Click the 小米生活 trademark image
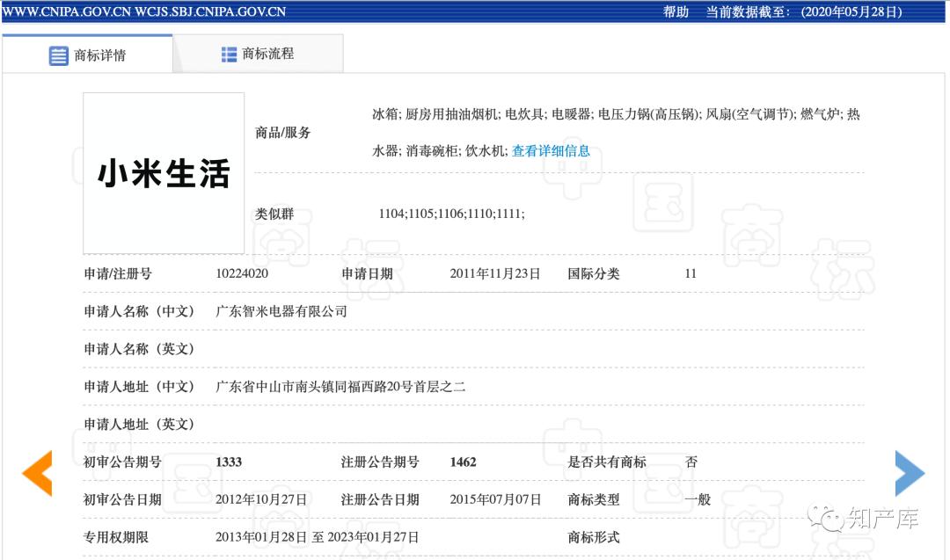 pos(162,172)
